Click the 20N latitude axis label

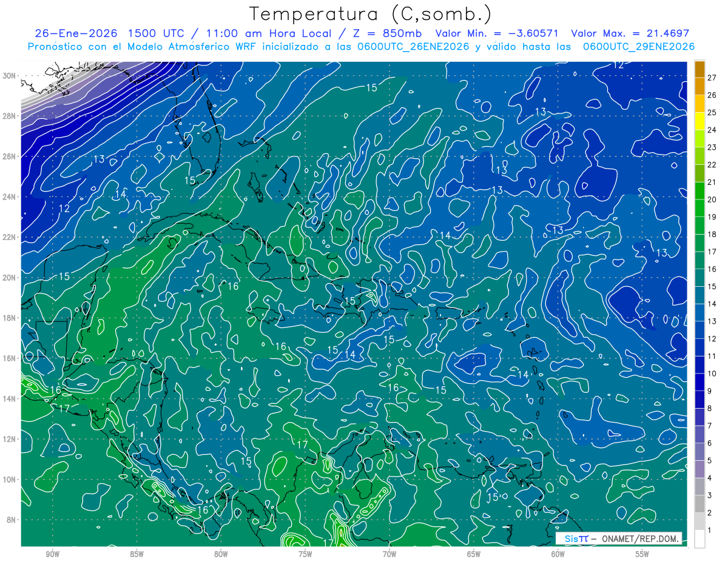[10, 278]
